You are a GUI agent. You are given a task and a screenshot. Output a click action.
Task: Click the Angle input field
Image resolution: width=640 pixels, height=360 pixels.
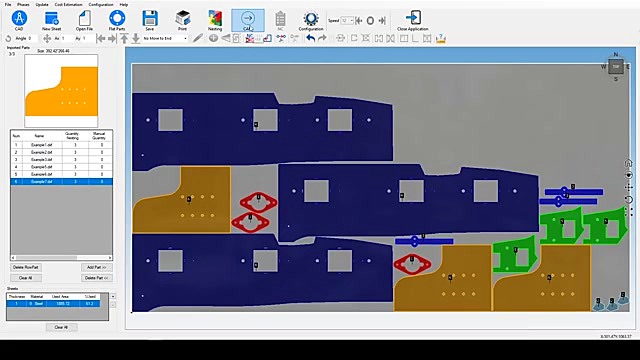(33, 38)
